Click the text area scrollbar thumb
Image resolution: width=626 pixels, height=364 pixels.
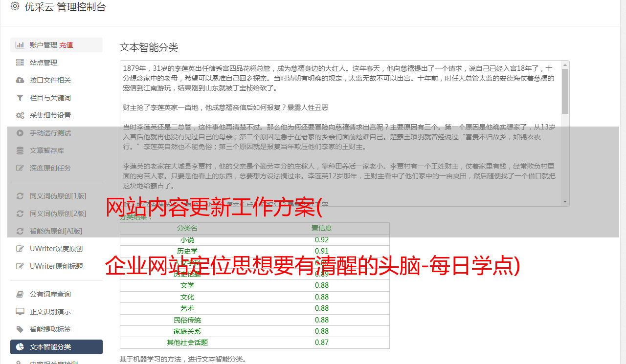coord(565,91)
